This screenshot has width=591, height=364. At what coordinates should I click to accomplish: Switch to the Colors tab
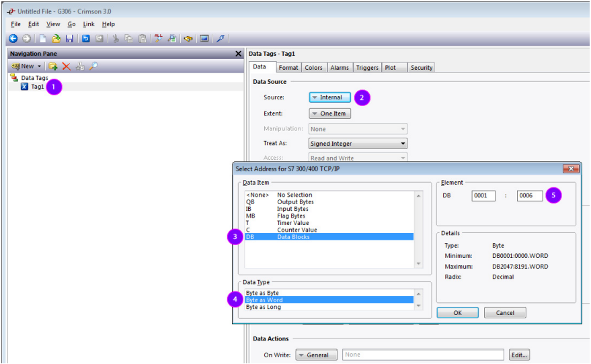(x=313, y=68)
